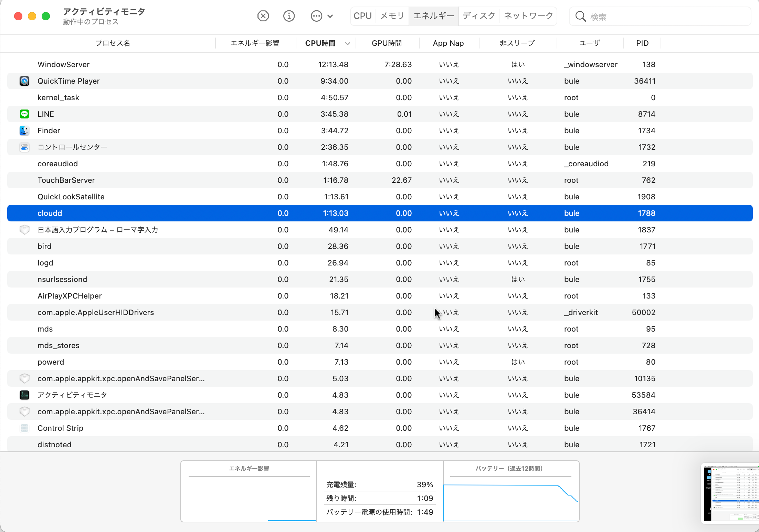
Task: Sort by the PID column header
Action: [642, 43]
